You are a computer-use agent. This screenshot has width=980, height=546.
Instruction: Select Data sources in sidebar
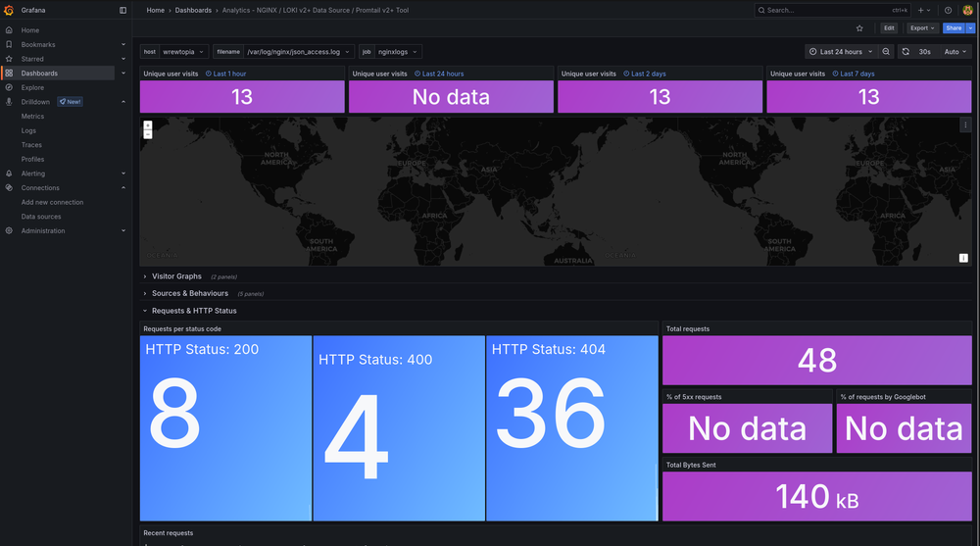coord(41,217)
